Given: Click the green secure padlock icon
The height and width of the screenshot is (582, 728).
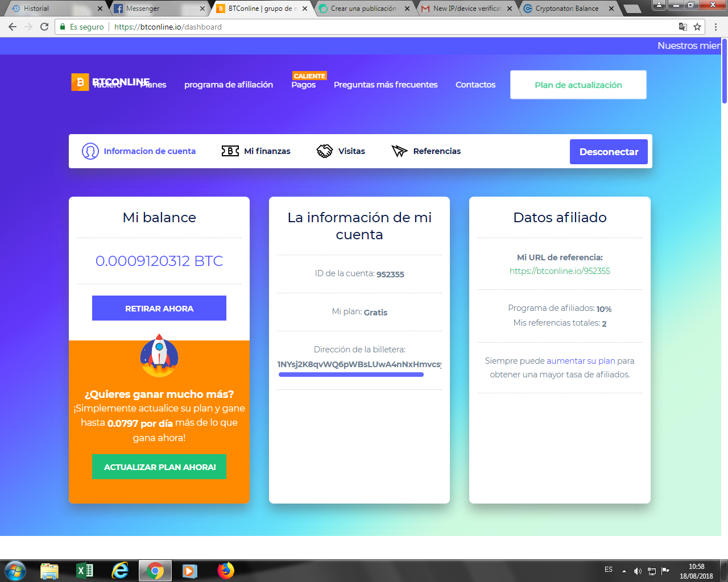Looking at the screenshot, I should pyautogui.click(x=63, y=27).
